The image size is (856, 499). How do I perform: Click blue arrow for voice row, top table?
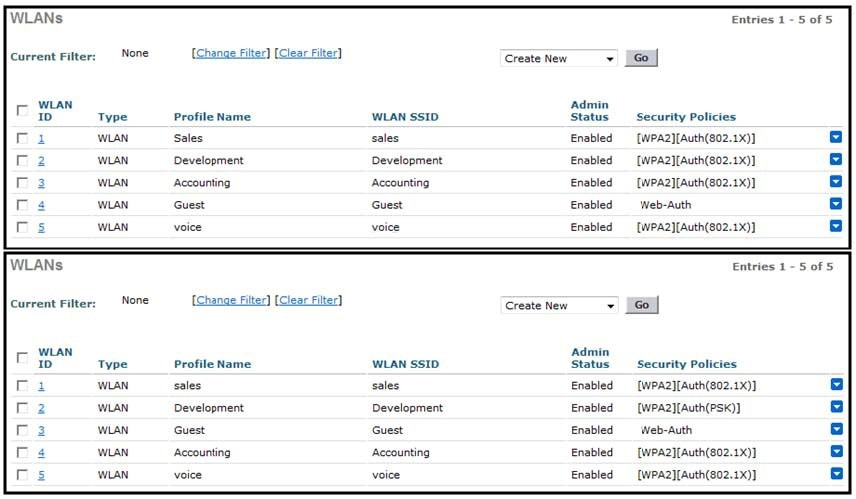tap(836, 226)
